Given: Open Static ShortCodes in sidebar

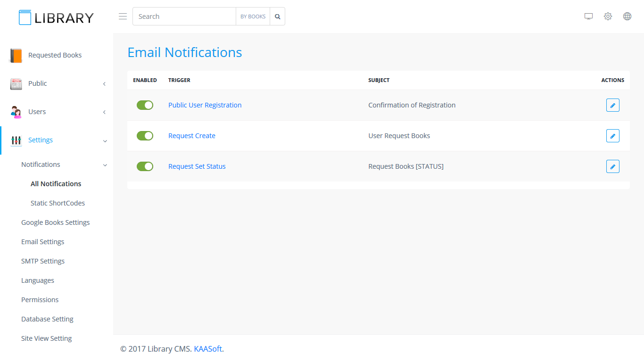Looking at the screenshot, I should tap(58, 203).
